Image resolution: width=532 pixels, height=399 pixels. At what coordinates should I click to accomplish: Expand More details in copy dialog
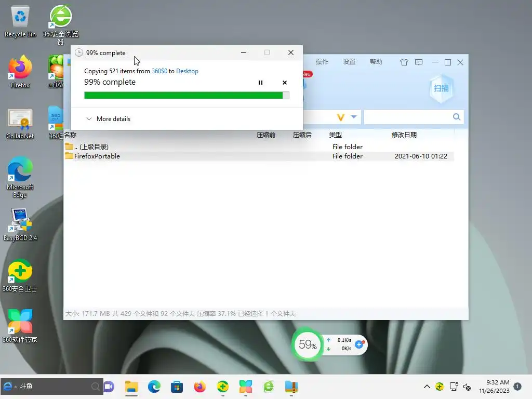[108, 119]
